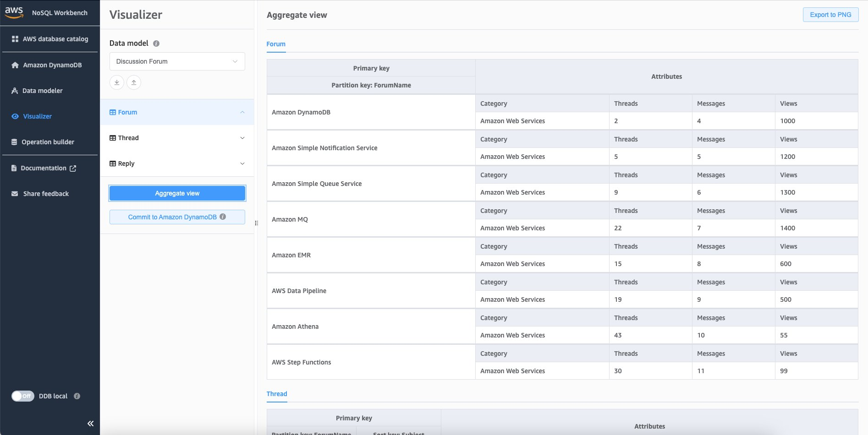This screenshot has width=868, height=435.
Task: Open the Operation builder
Action: click(x=48, y=141)
